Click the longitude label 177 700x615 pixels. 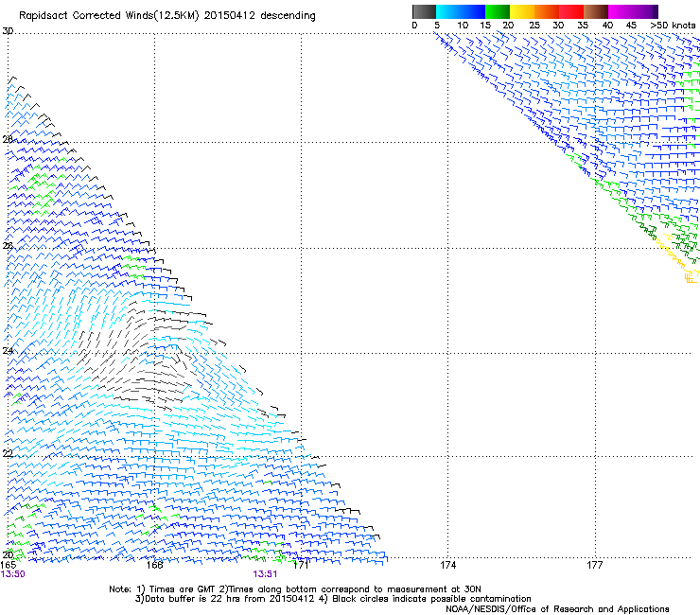point(595,565)
